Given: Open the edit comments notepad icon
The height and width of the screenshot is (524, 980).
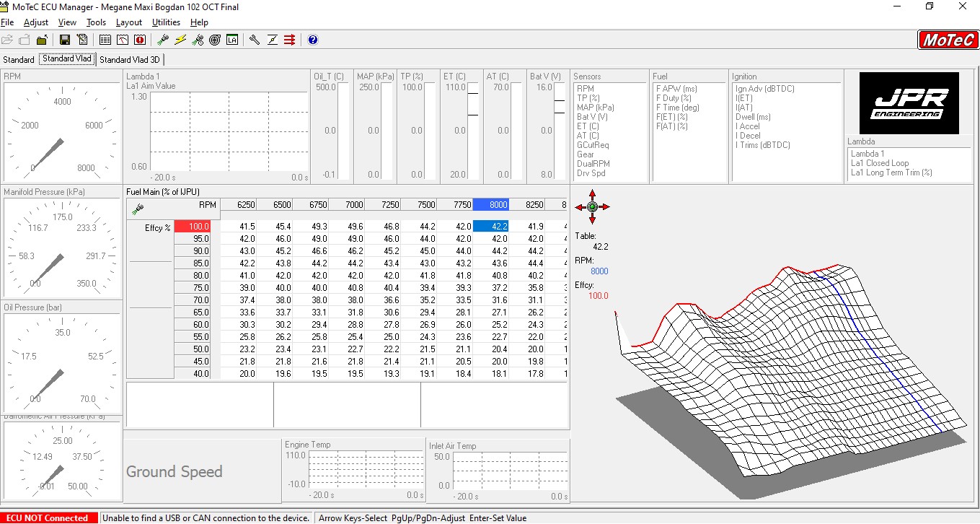Looking at the screenshot, I should 82,40.
